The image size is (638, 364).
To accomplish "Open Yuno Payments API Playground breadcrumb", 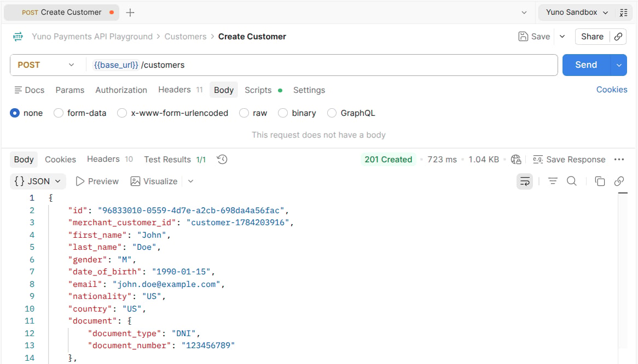I will coord(92,37).
